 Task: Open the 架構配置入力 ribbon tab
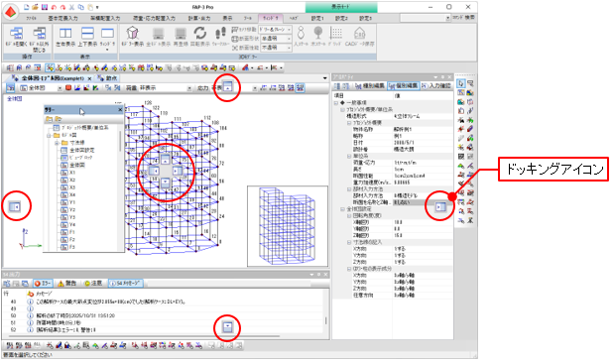click(x=105, y=18)
